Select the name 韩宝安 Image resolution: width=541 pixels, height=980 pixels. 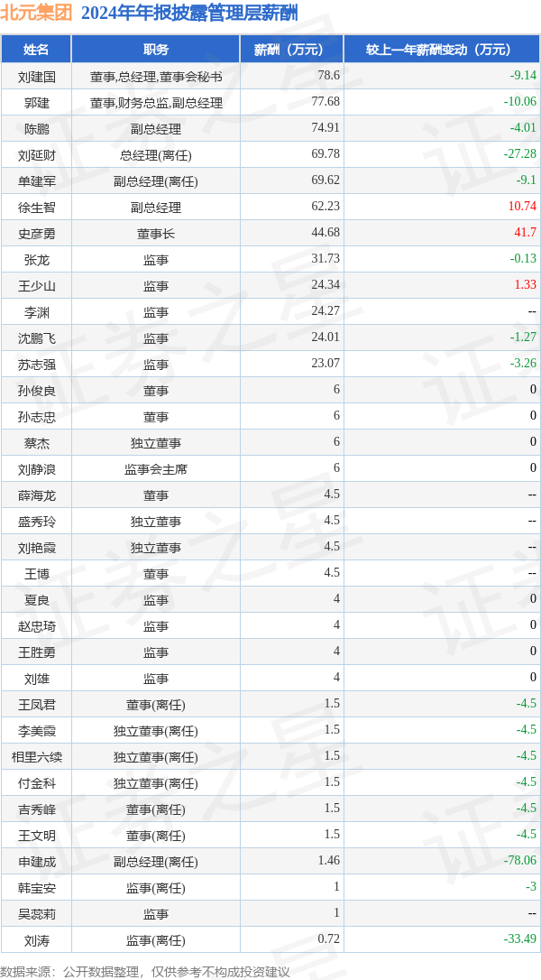36,889
